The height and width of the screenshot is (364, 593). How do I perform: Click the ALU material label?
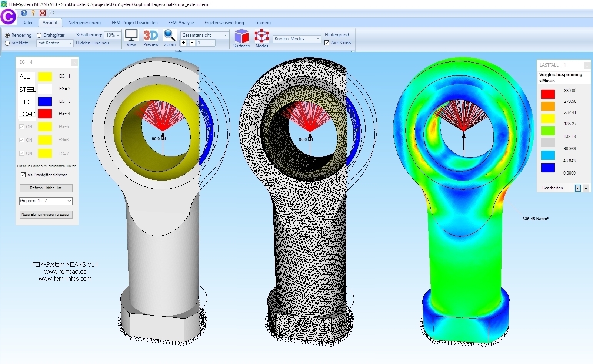pyautogui.click(x=25, y=77)
